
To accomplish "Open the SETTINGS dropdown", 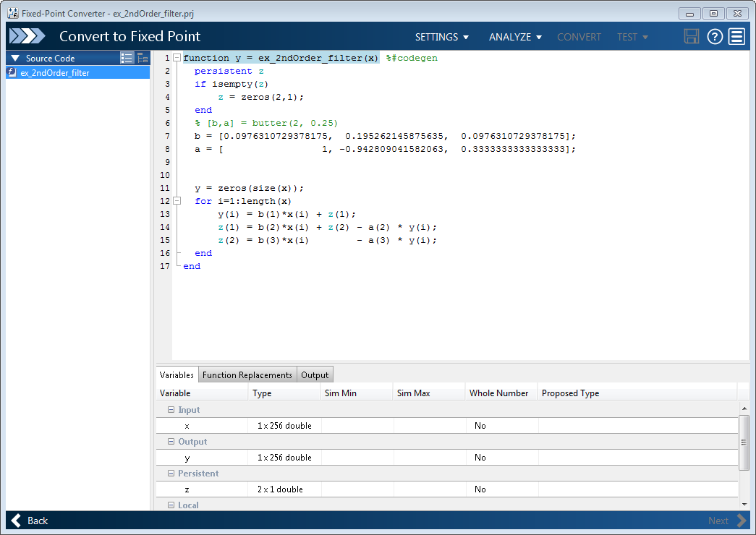I will [441, 37].
